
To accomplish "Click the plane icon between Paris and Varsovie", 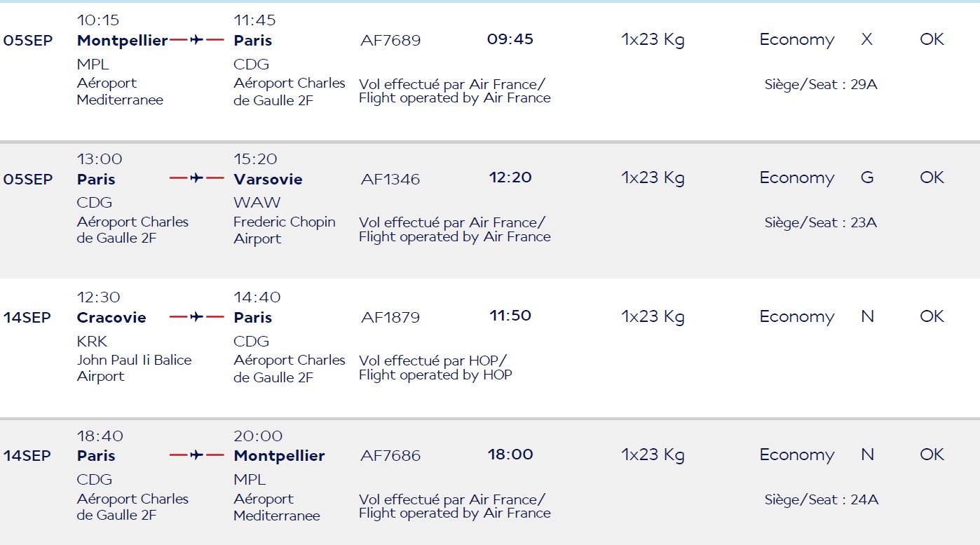I will 197,178.
